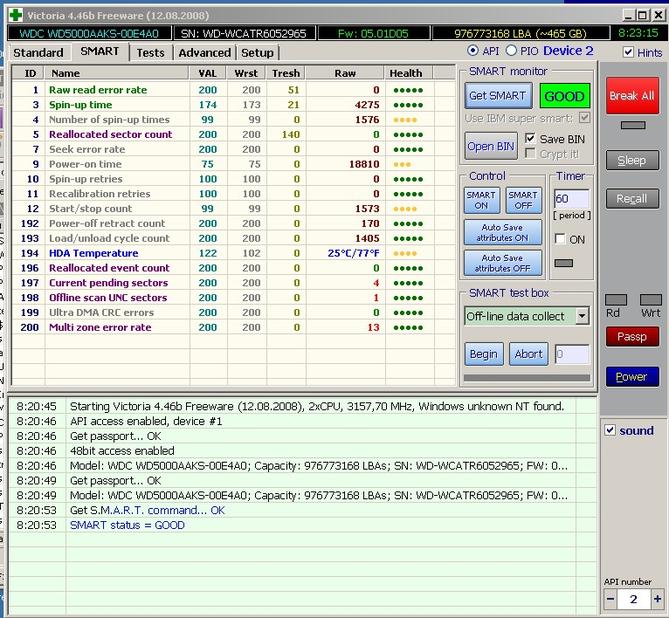Select Reallocated sector count row
The height and width of the screenshot is (618, 669).
pos(233,134)
